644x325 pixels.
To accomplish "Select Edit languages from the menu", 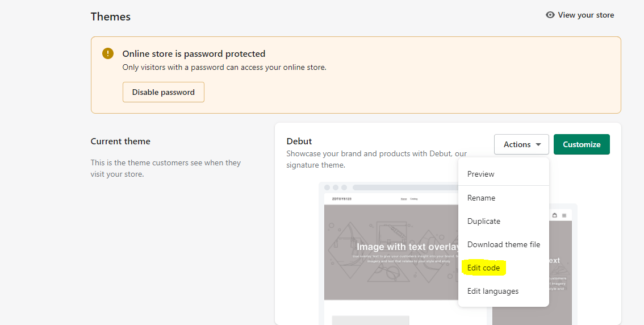I will click(x=492, y=291).
